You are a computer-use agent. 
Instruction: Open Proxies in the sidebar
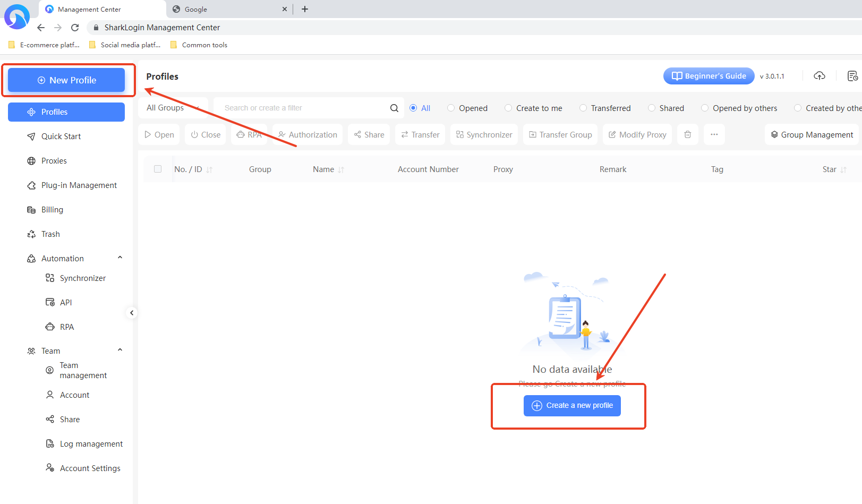[x=54, y=161]
